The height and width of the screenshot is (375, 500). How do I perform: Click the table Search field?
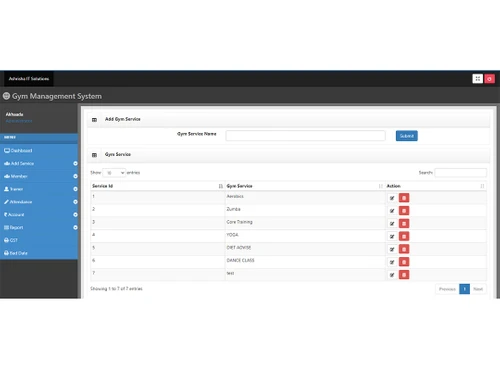461,173
